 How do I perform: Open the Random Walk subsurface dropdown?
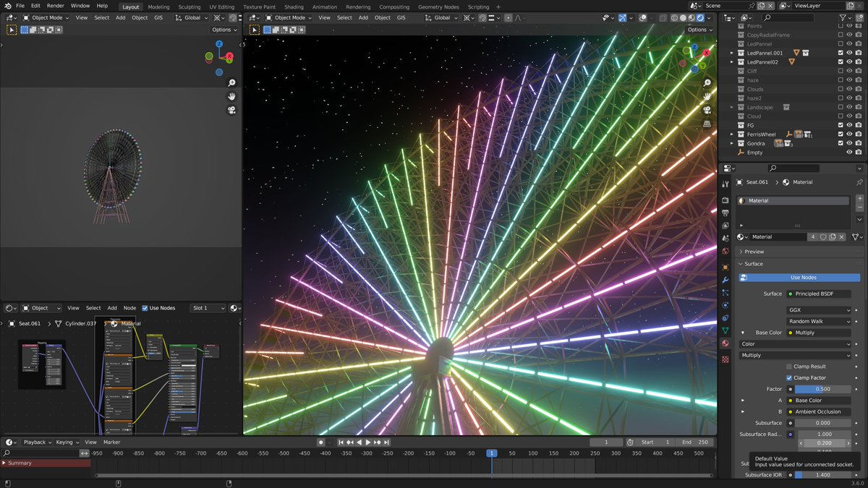click(x=819, y=321)
